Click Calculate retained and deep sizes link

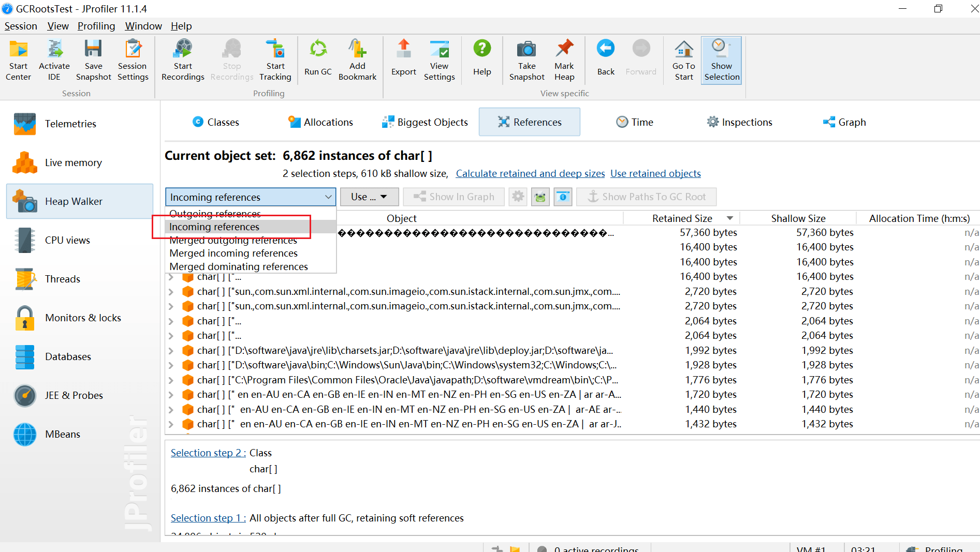coord(530,173)
